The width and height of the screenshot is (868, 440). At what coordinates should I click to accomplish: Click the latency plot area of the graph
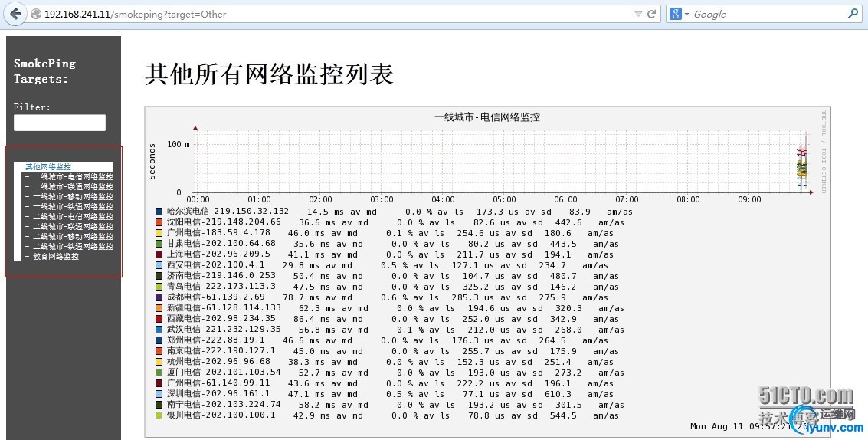(x=501, y=162)
